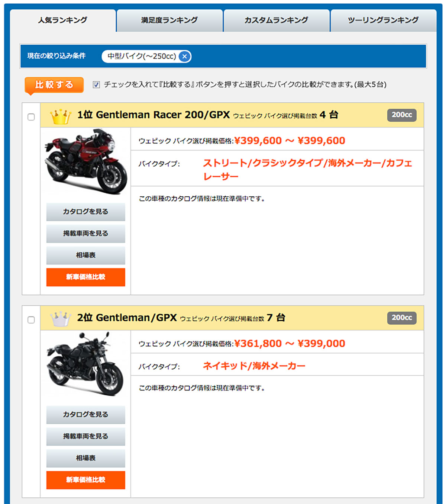Click the 200cc badge on 2位 Gentleman
The width and height of the screenshot is (446, 504).
[x=401, y=318]
